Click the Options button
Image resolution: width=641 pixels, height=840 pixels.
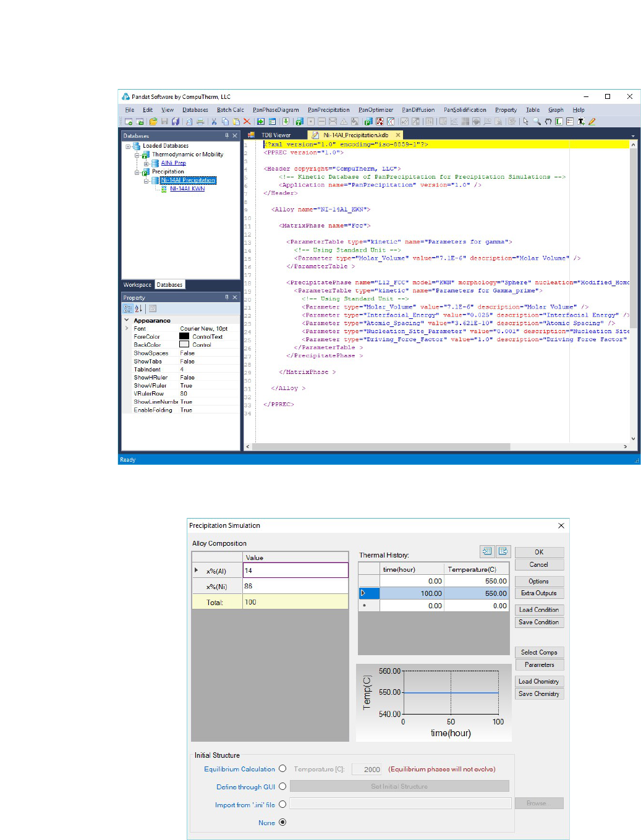click(x=539, y=582)
